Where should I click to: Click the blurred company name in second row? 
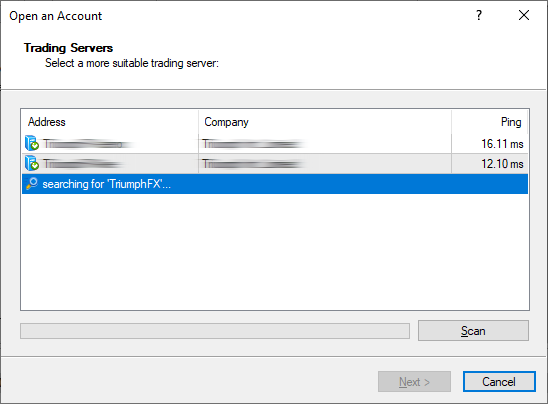coord(253,164)
